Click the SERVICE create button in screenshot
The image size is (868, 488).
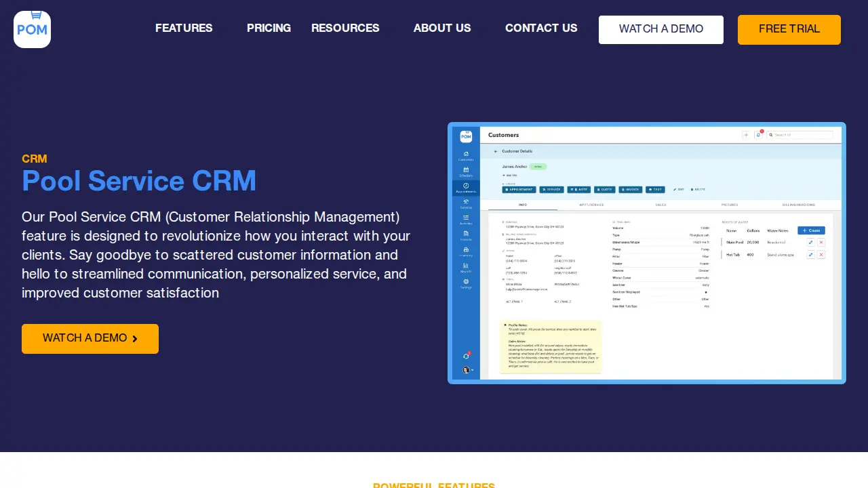click(x=551, y=190)
